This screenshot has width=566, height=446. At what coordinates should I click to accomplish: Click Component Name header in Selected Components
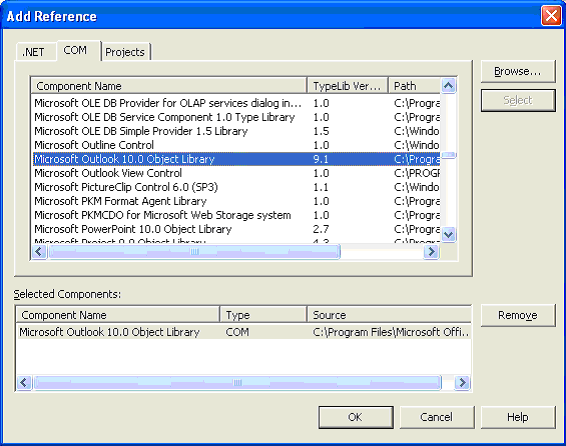tap(118, 315)
